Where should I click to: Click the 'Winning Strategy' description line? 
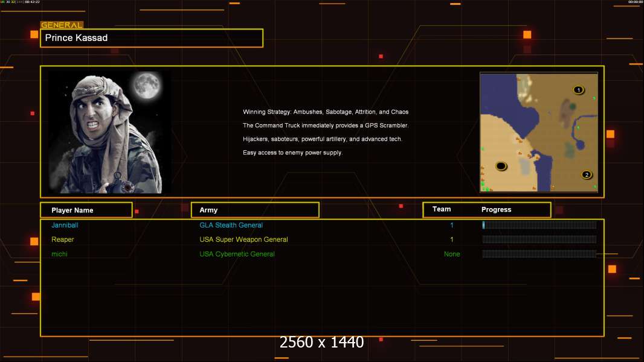pos(325,112)
